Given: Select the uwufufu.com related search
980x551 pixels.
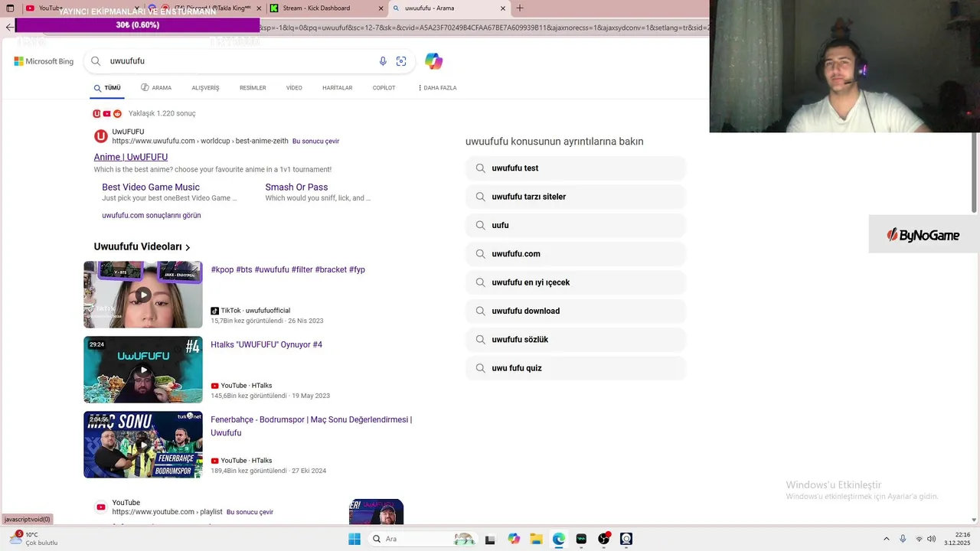Looking at the screenshot, I should coord(575,254).
